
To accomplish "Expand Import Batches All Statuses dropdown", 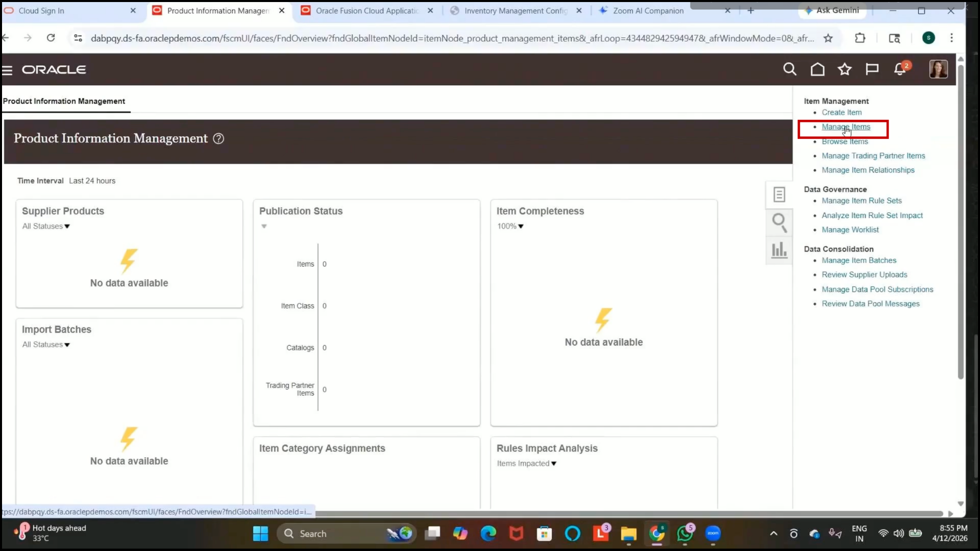I will [x=46, y=344].
